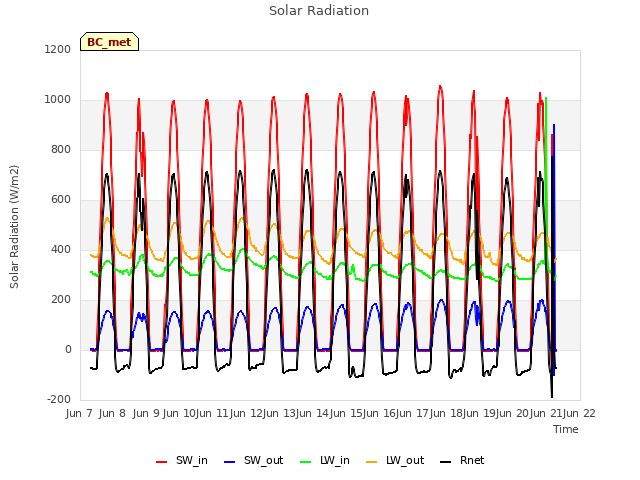The height and width of the screenshot is (480, 640).
Task: Click the -200 y-axis tick label
Action: pyautogui.click(x=59, y=400)
